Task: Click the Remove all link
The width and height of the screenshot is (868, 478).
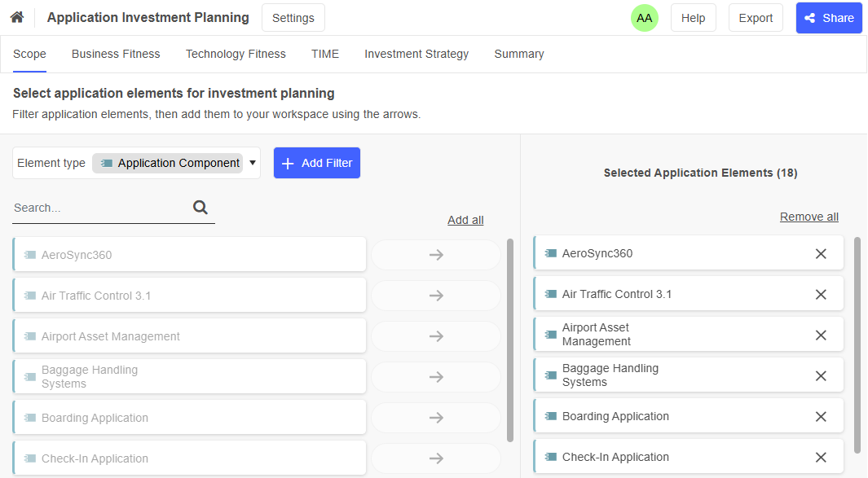Action: 809,216
